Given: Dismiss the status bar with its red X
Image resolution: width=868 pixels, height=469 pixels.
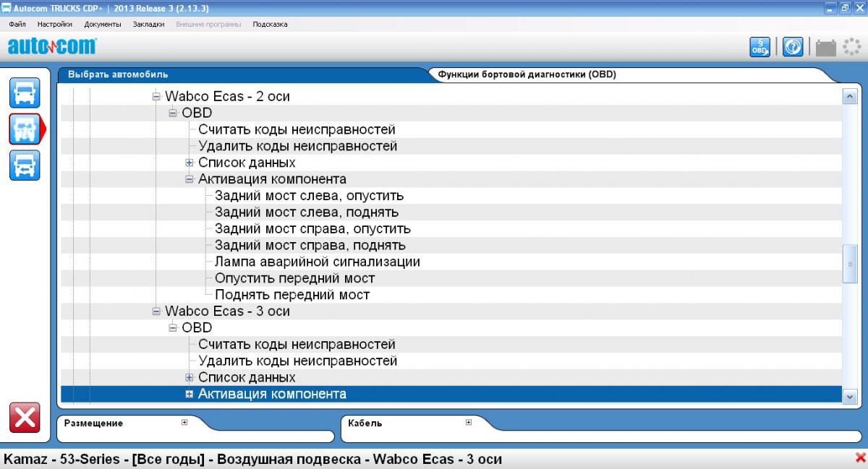Looking at the screenshot, I should 860,457.
